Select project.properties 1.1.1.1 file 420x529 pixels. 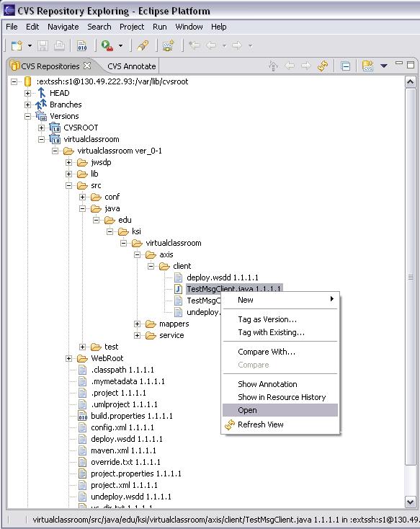136,474
